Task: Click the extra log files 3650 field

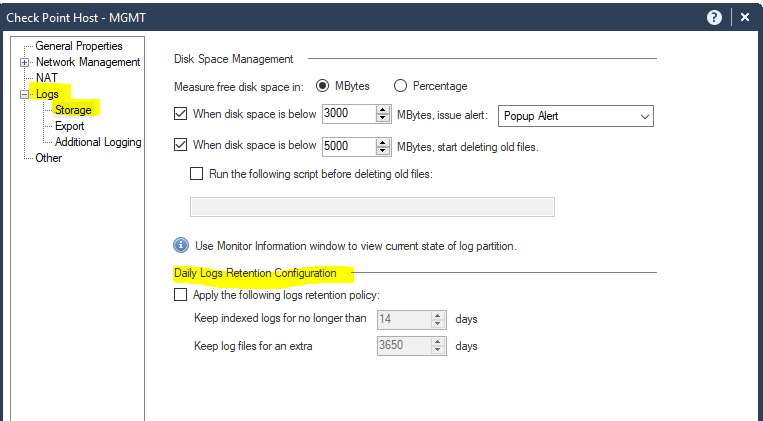Action: click(404, 346)
